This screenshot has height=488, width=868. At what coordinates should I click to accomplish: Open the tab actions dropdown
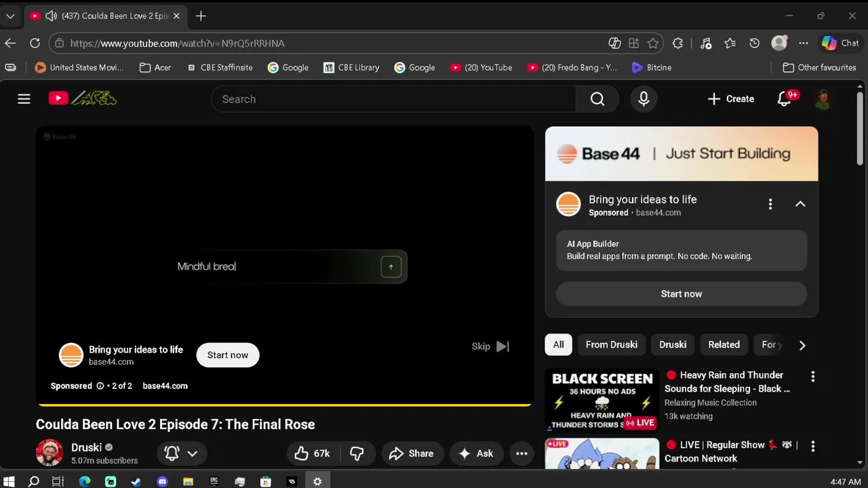pos(10,16)
